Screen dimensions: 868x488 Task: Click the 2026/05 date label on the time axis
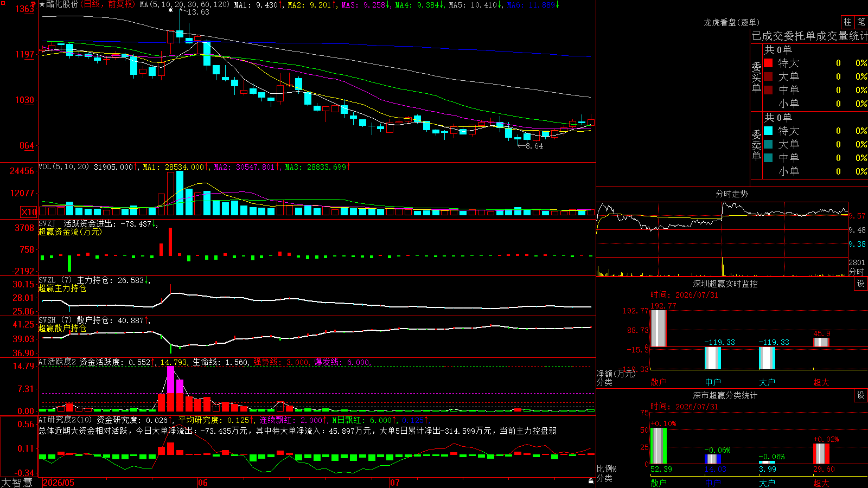click(x=59, y=483)
